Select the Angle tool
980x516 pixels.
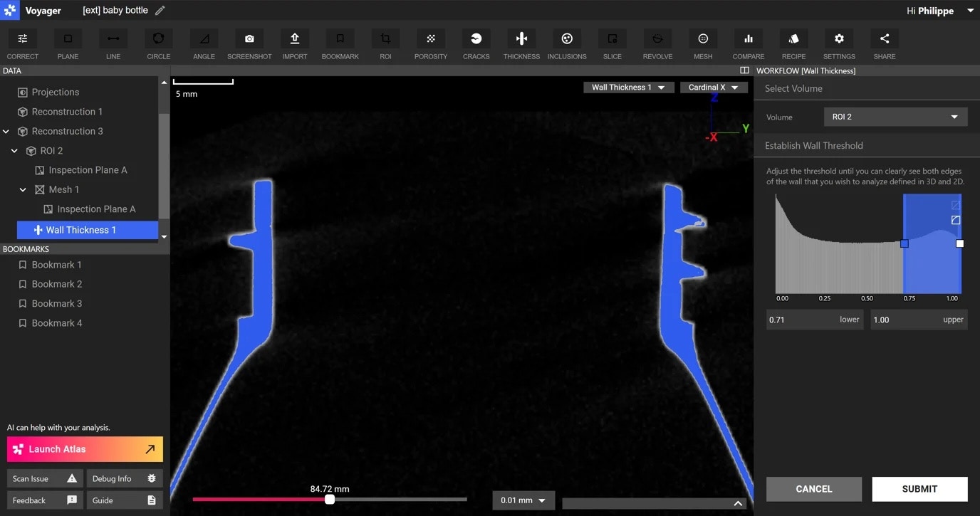click(204, 44)
